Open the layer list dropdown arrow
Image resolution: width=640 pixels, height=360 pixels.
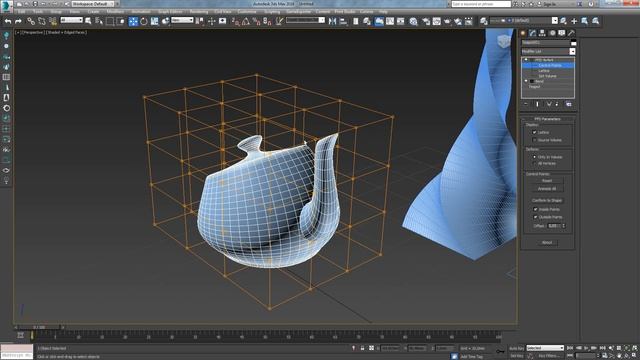555,21
